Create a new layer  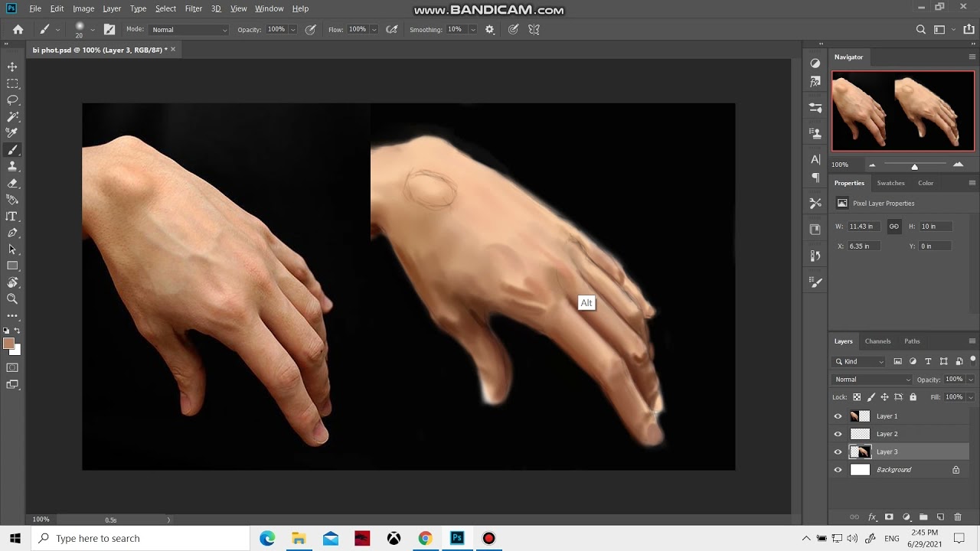click(941, 517)
